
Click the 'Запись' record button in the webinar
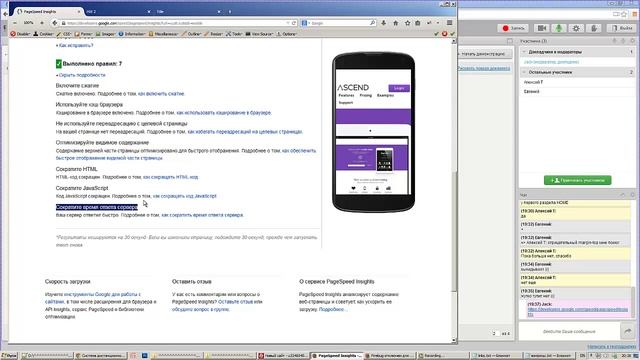[513, 28]
